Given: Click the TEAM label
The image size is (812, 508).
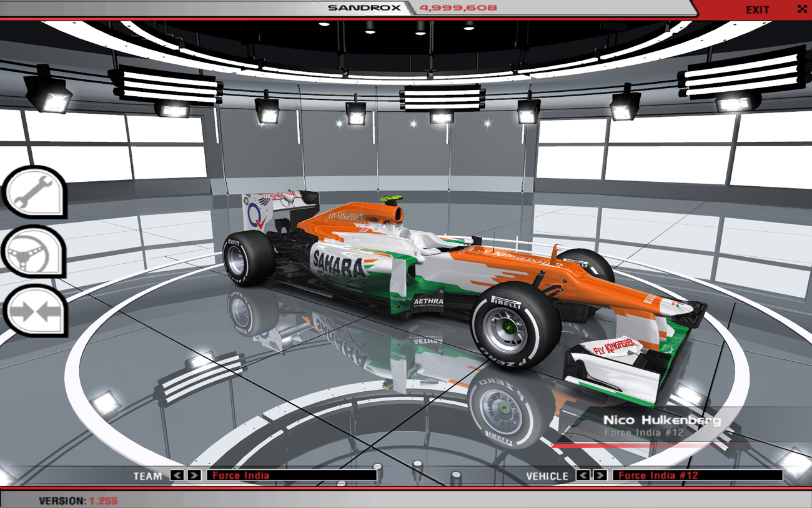Looking at the screenshot, I should coord(147,476).
